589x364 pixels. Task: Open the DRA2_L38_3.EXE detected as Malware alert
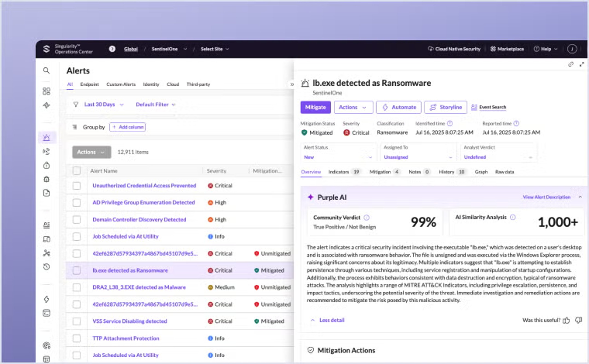139,287
